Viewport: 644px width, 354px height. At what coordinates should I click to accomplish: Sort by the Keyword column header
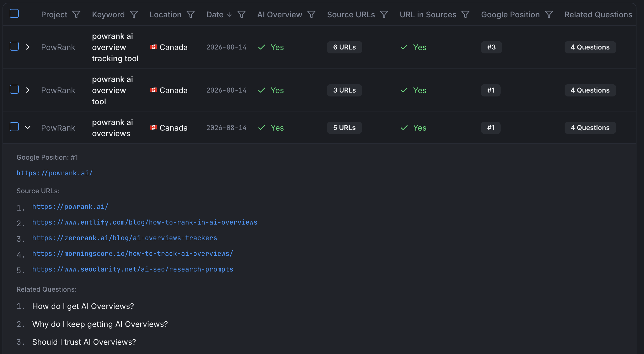[108, 15]
